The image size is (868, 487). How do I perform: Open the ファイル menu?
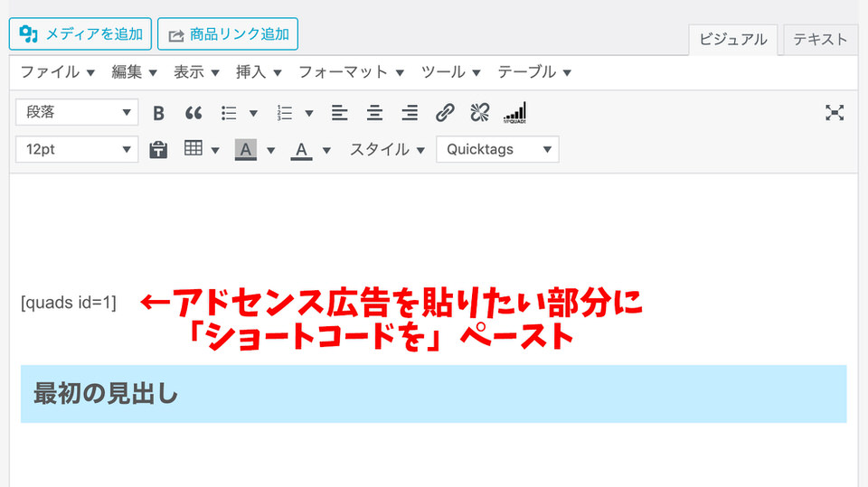[58, 72]
